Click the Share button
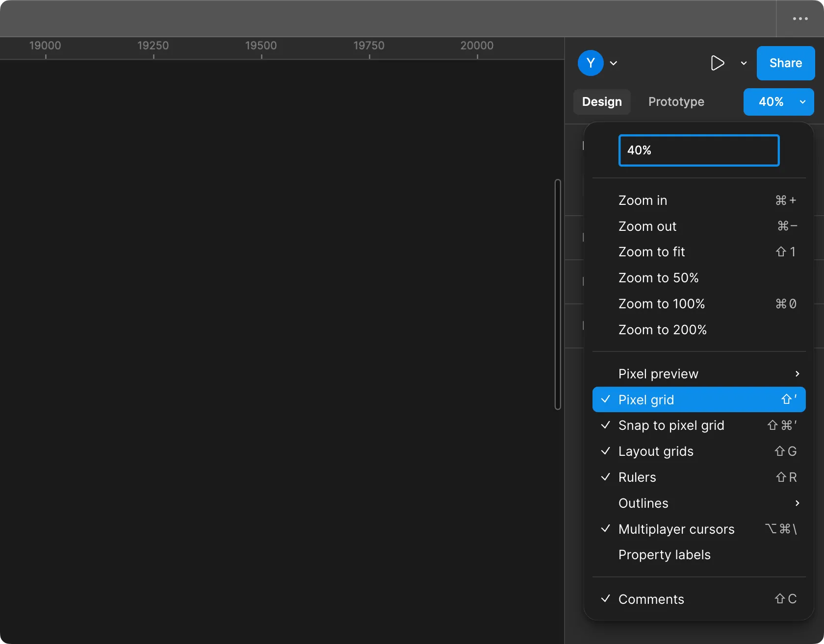824x644 pixels. [785, 63]
